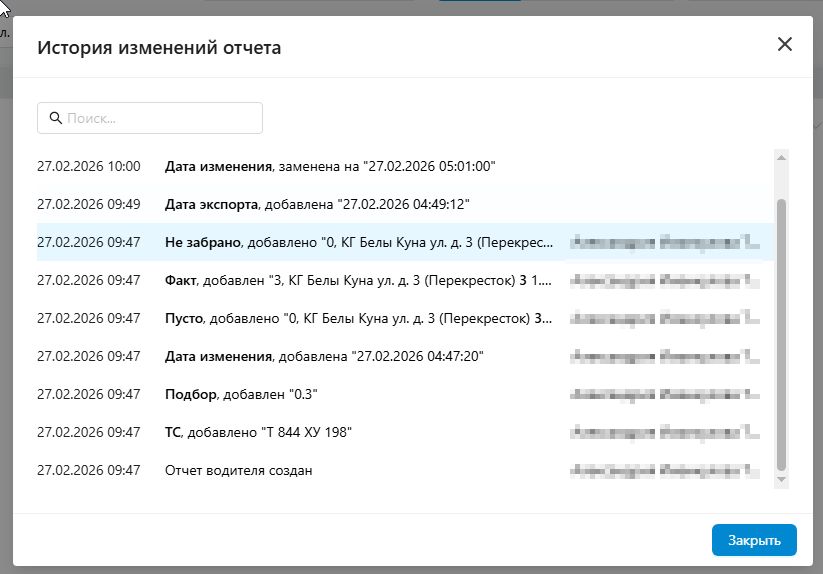Select the highlighted Не забрано row
This screenshot has width=823, height=574.
(359, 242)
